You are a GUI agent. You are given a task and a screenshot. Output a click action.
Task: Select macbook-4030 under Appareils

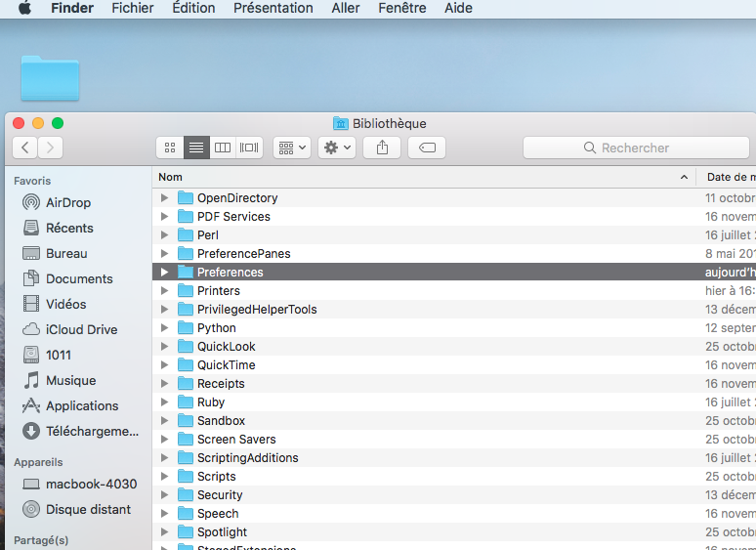pos(79,484)
